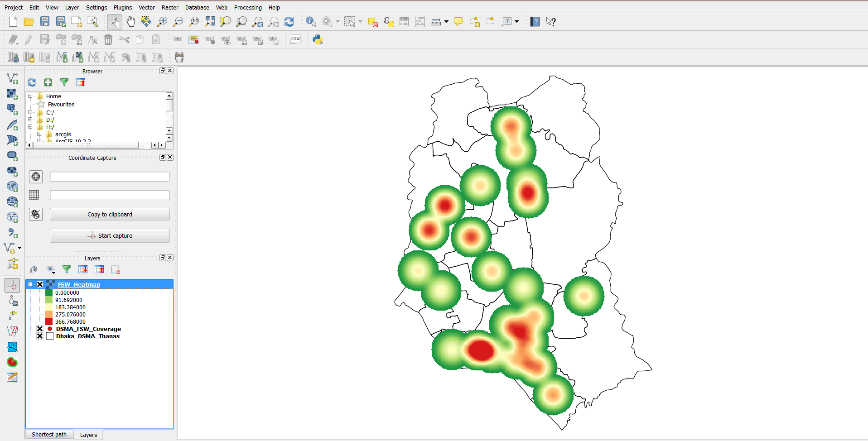Create a new project with the blank page icon
The width and height of the screenshot is (868, 441).
click(x=13, y=22)
